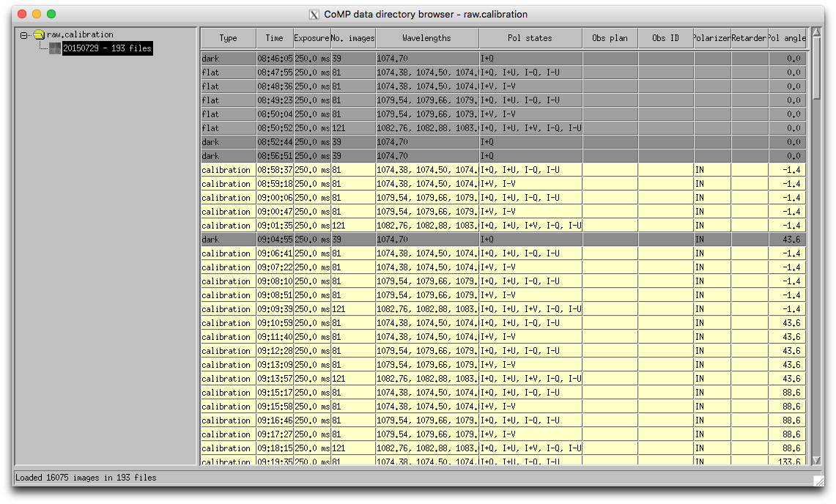Collapse the raw.calibration tree node
Screen dimensions: 836x504
(x=25, y=34)
